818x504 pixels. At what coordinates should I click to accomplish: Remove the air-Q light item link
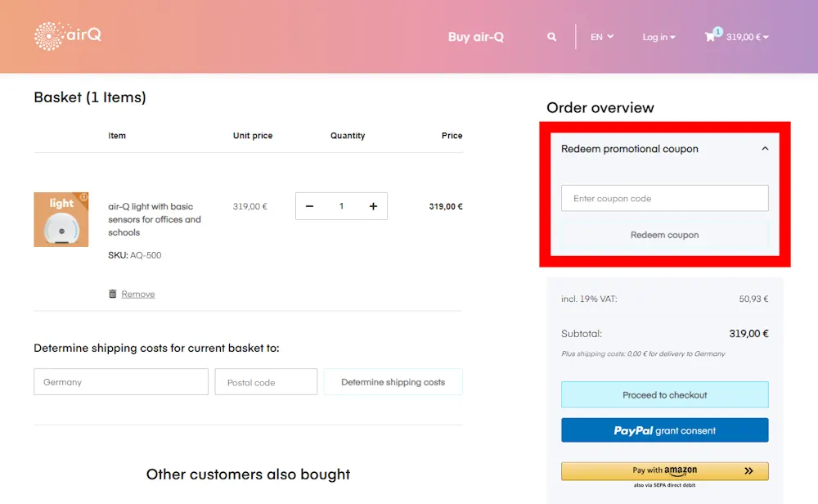(137, 295)
